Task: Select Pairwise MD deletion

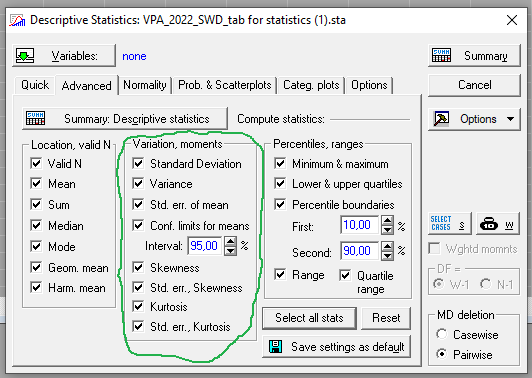Action: (x=441, y=354)
